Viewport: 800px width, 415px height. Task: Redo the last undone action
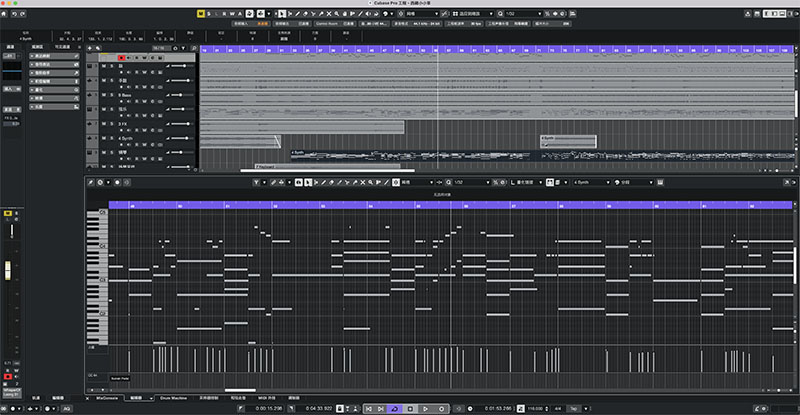point(22,14)
